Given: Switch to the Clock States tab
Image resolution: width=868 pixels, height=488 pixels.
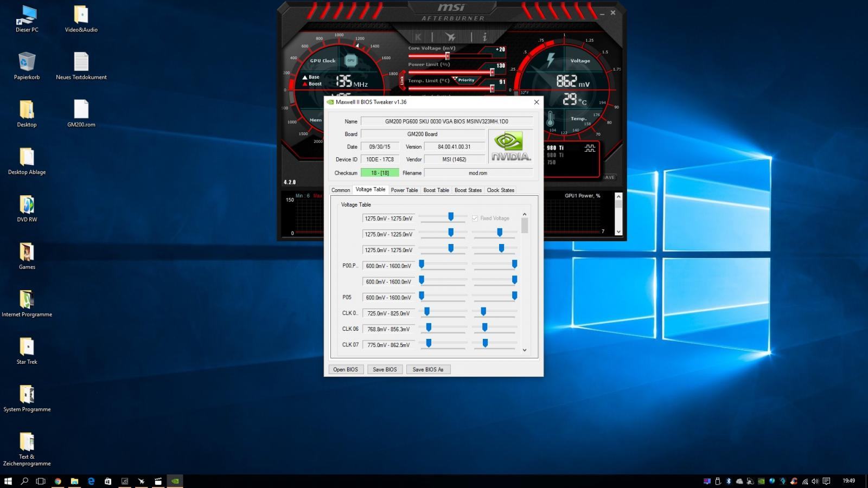Looking at the screenshot, I should coord(500,190).
